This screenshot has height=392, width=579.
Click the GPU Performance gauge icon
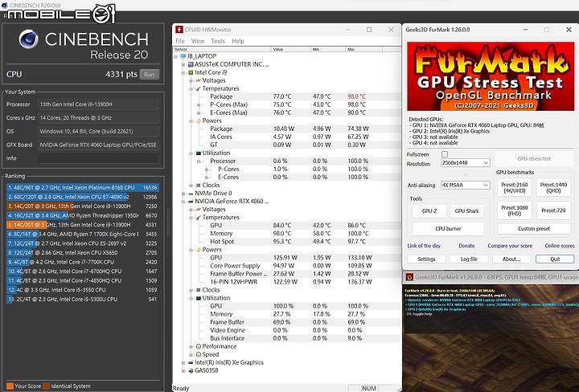pyautogui.click(x=199, y=347)
